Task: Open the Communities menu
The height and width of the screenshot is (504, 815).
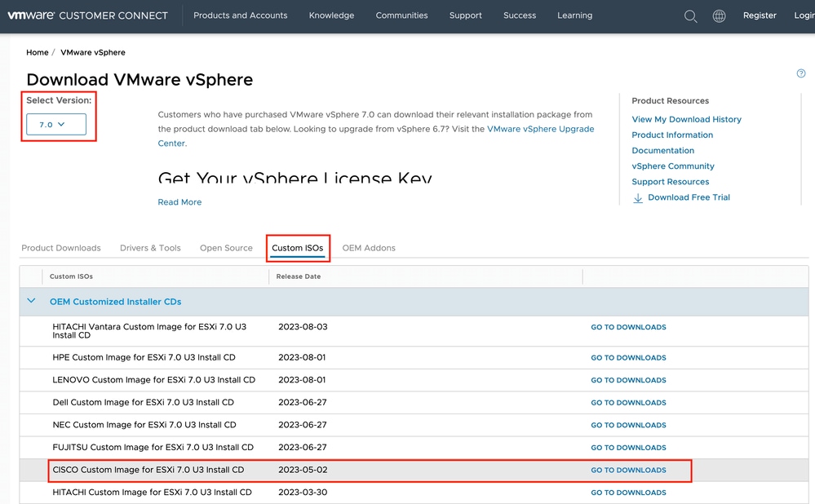Action: (401, 15)
